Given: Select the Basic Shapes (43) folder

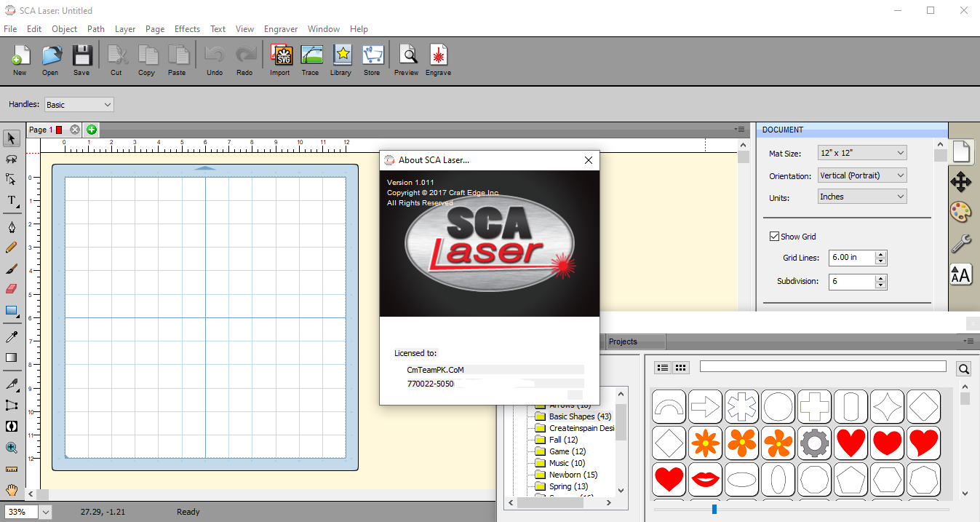Looking at the screenshot, I should coord(580,416).
